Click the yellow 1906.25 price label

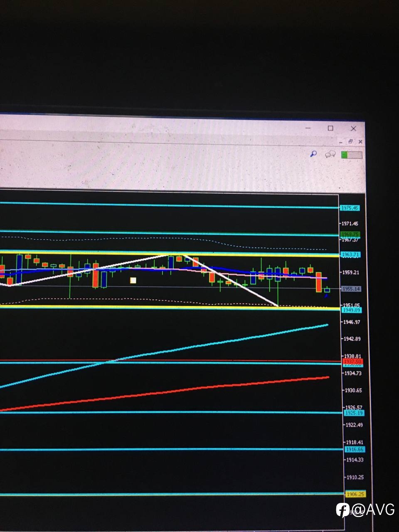(356, 494)
